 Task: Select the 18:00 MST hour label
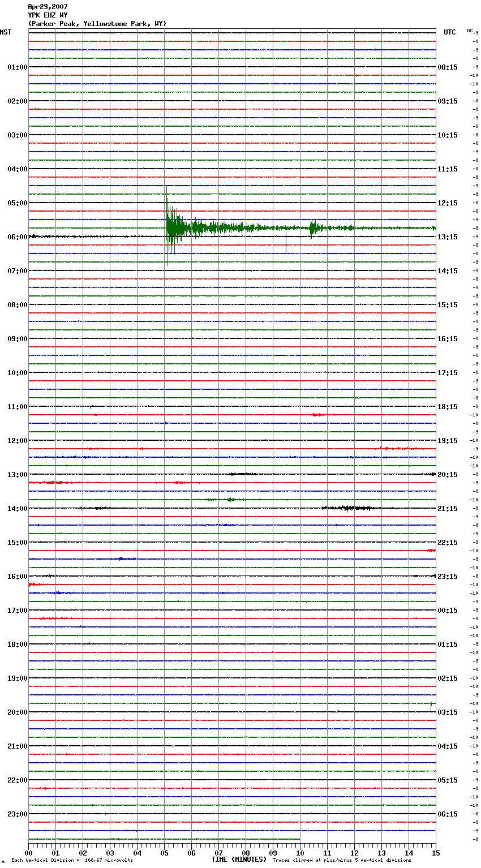pyautogui.click(x=18, y=644)
